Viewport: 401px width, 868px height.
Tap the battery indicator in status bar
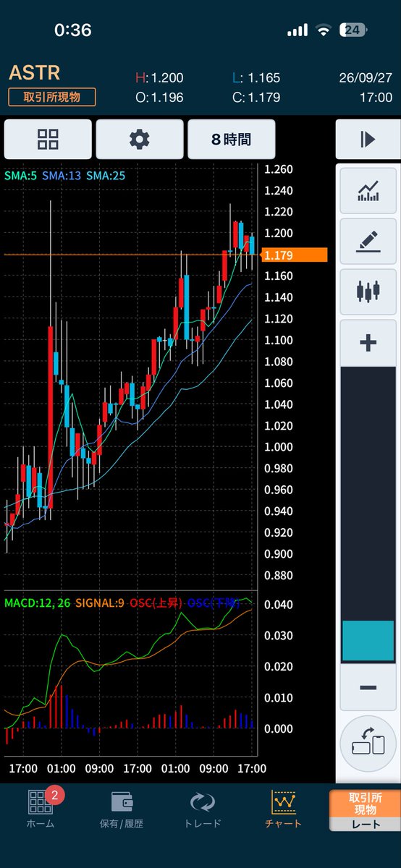pos(353,30)
